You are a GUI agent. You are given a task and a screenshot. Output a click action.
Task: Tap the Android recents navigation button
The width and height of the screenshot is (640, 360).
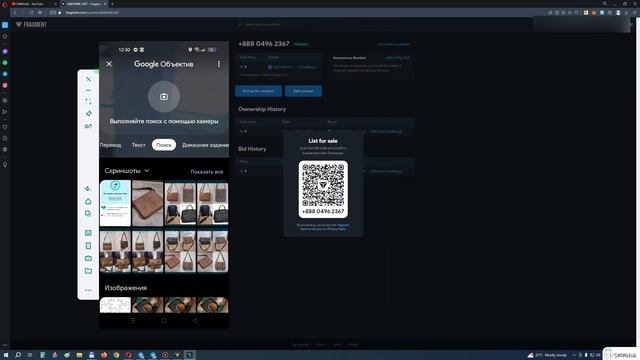pyautogui.click(x=133, y=321)
